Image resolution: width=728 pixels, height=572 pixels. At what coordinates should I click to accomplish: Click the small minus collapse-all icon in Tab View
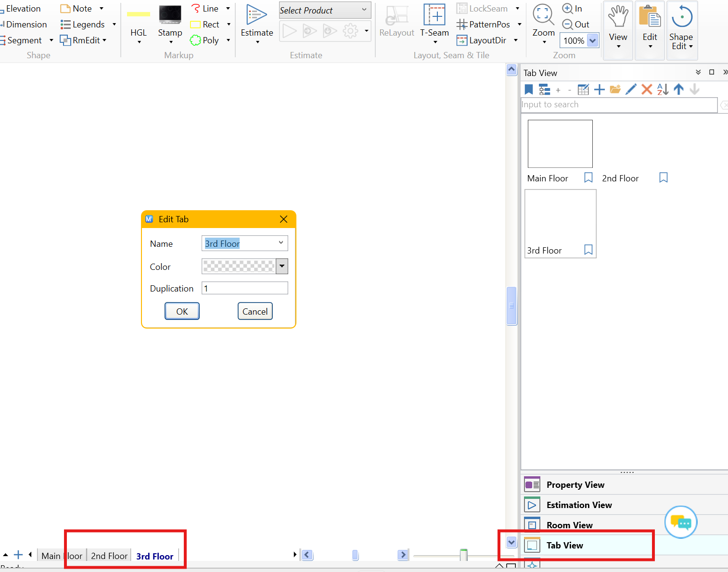click(x=570, y=90)
